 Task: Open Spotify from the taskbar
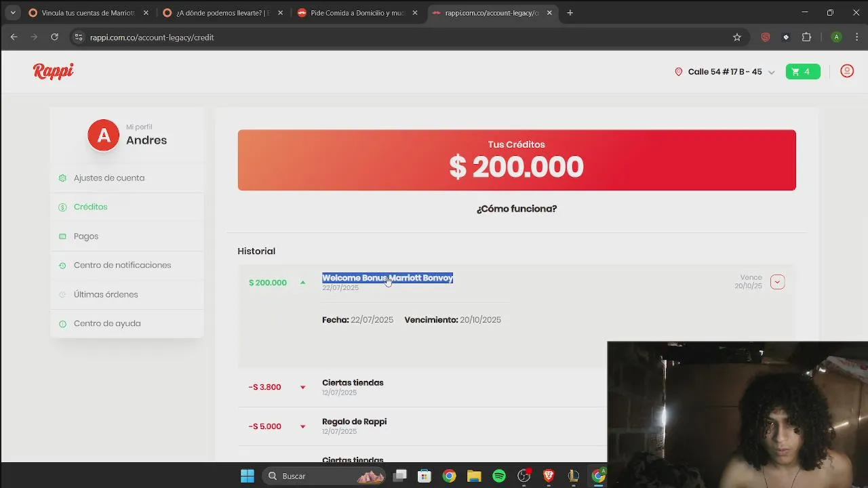click(499, 476)
